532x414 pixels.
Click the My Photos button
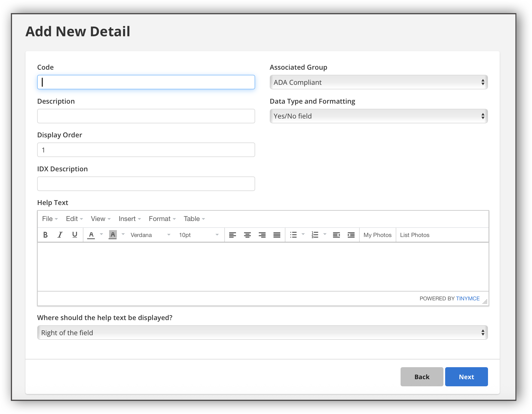(377, 235)
